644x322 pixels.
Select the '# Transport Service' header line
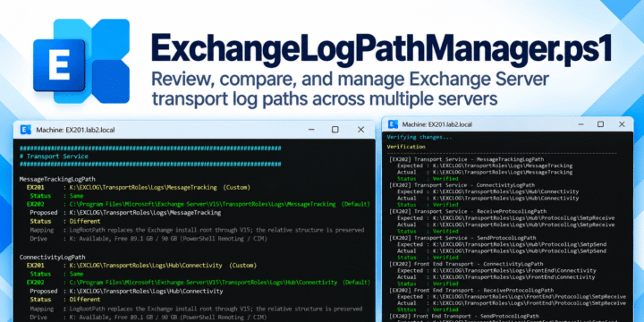click(x=54, y=156)
